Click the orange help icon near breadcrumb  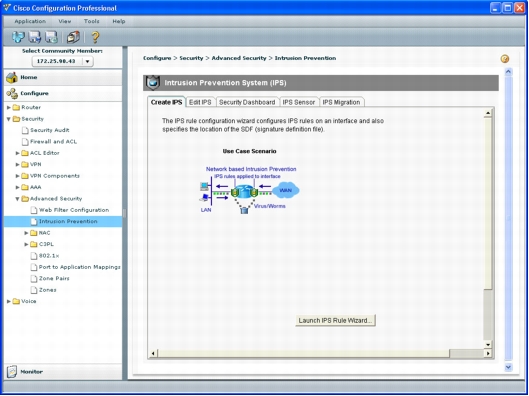pos(505,59)
